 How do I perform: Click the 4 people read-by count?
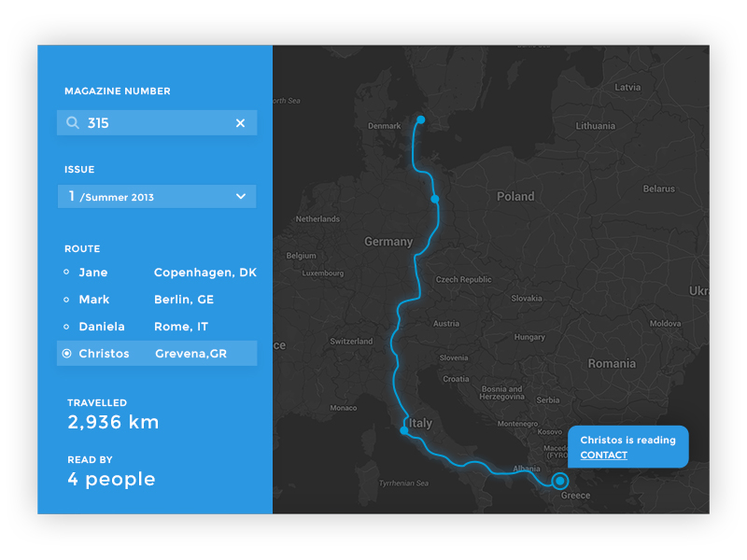tap(111, 480)
